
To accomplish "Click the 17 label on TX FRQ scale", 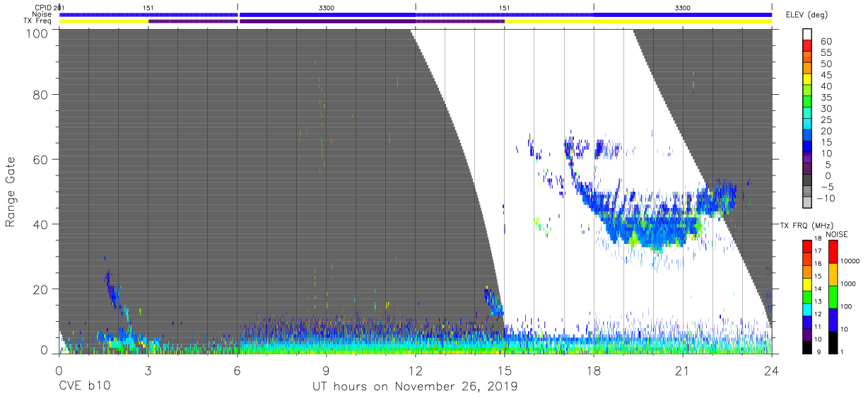I will point(817,251).
